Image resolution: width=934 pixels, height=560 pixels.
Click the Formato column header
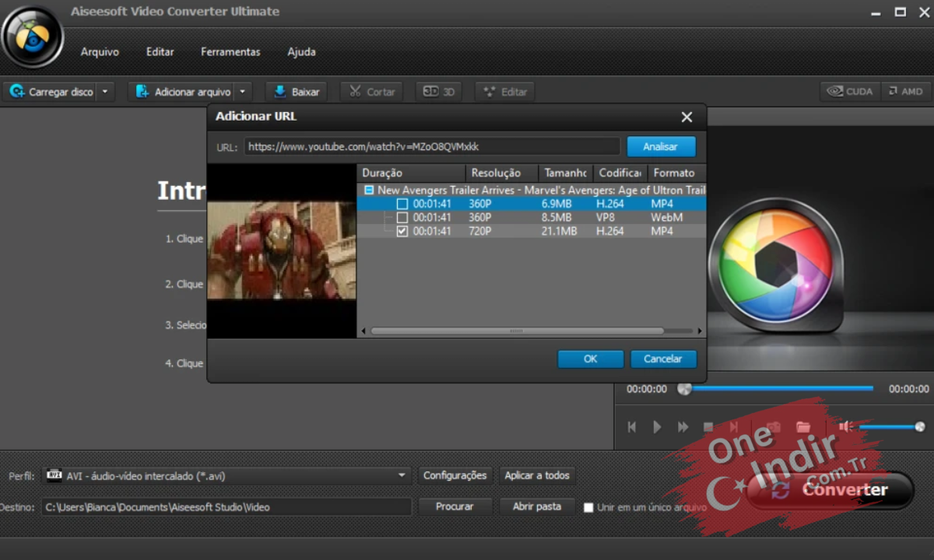[x=677, y=173]
